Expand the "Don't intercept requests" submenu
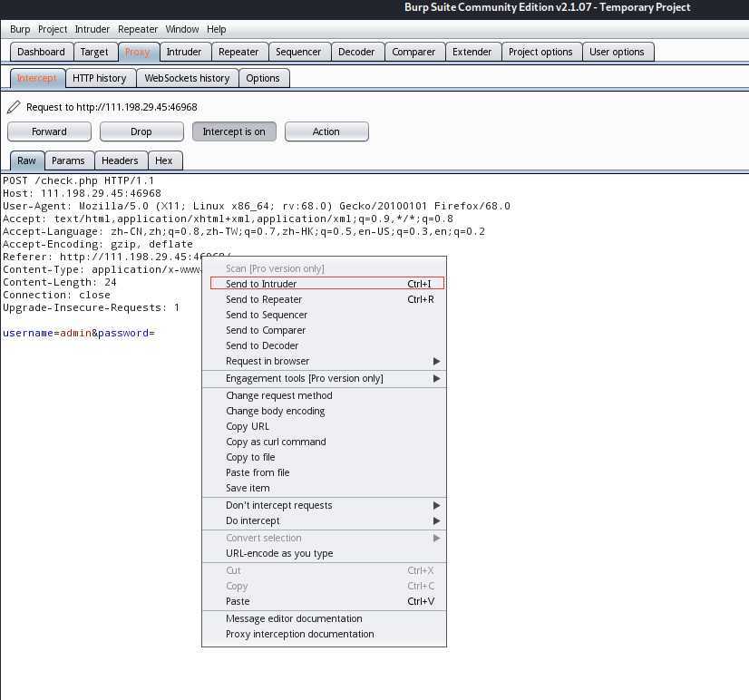Screen dimensions: 749x700 [325, 506]
